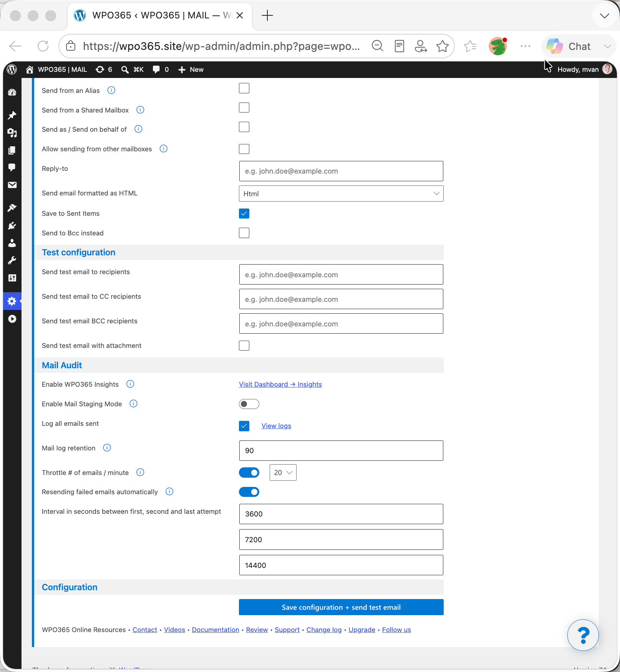620x672 pixels.
Task: Open the 6 pending updates icon
Action: pos(104,70)
